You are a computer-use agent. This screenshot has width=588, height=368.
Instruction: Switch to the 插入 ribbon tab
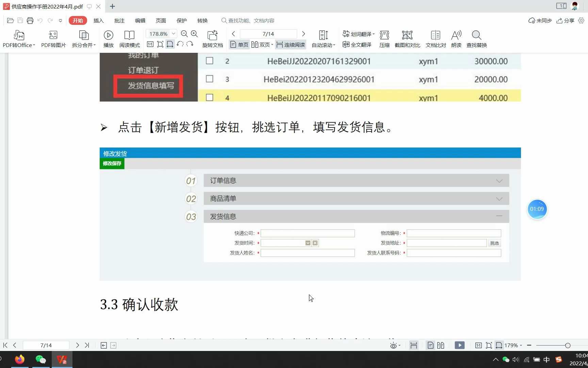pos(98,20)
